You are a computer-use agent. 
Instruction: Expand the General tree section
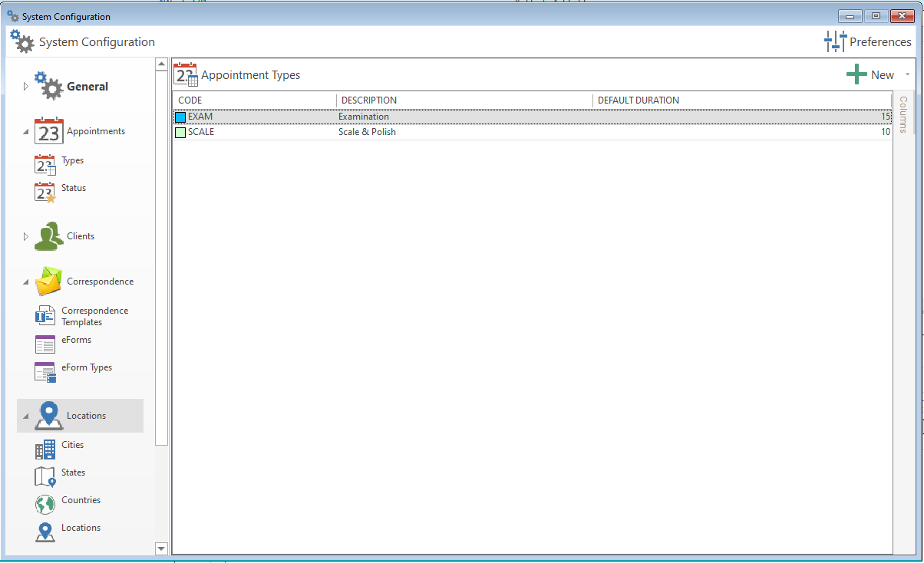[25, 87]
